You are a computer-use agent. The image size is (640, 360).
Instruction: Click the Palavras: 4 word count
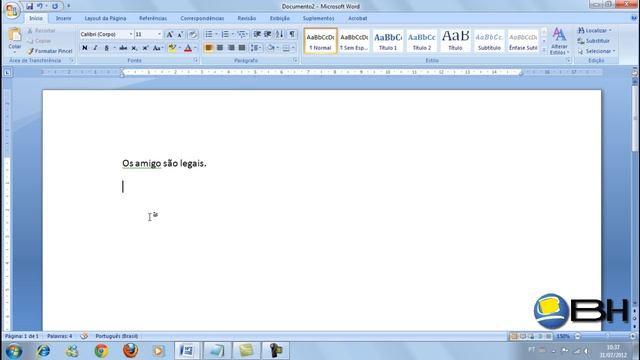60,336
